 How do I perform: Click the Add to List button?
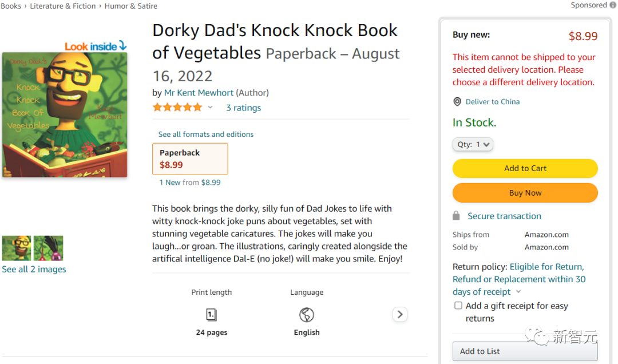point(525,351)
